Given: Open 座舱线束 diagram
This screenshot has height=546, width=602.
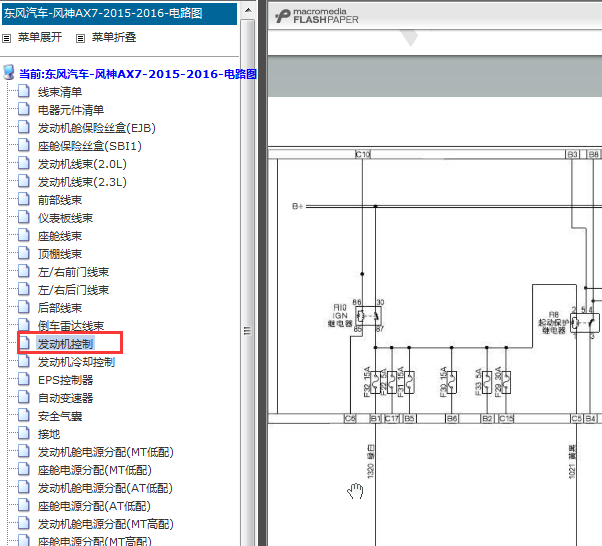Looking at the screenshot, I should pyautogui.click(x=60, y=236).
